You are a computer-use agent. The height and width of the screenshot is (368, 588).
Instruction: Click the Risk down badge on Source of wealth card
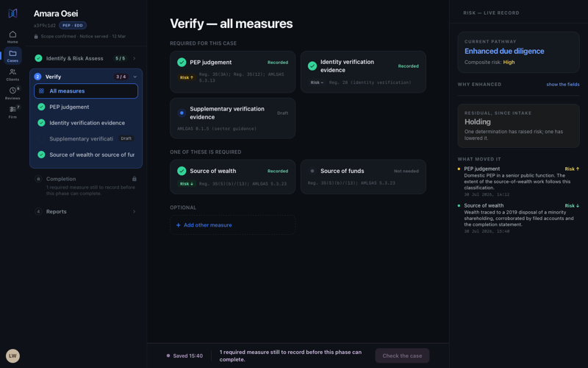[187, 183]
